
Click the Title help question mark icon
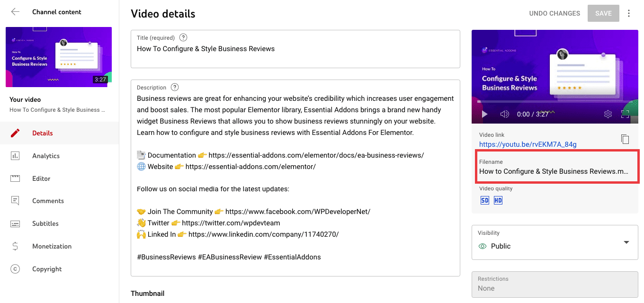click(x=183, y=38)
